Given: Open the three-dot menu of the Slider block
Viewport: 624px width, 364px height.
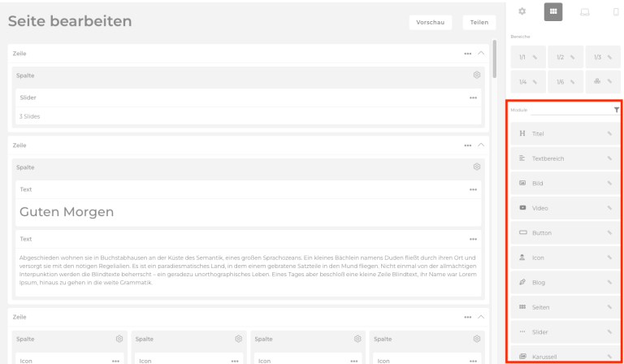Looking at the screenshot, I should [x=473, y=98].
